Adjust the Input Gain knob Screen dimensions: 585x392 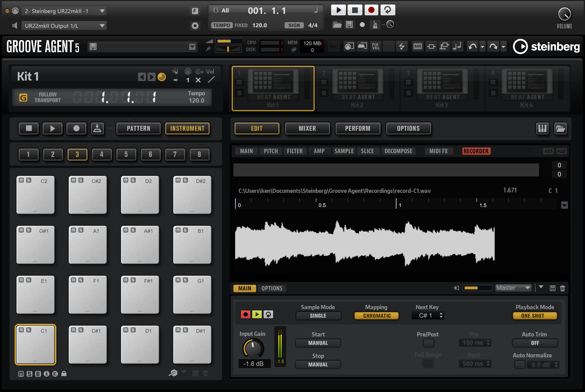point(253,348)
